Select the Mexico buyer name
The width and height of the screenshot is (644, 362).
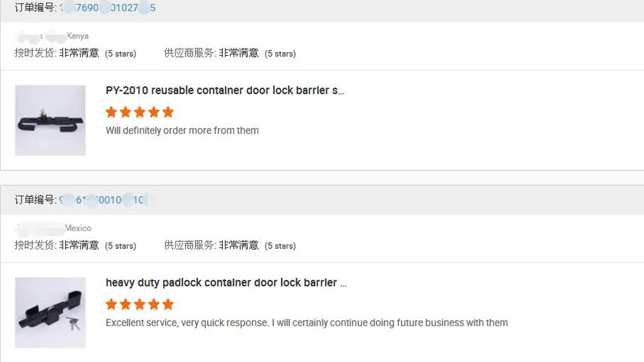[x=54, y=228]
